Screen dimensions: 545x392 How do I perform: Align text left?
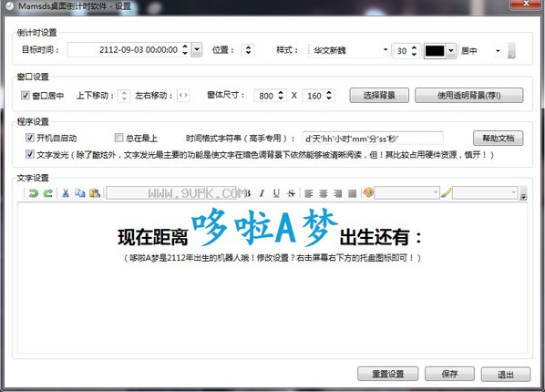pyautogui.click(x=309, y=193)
